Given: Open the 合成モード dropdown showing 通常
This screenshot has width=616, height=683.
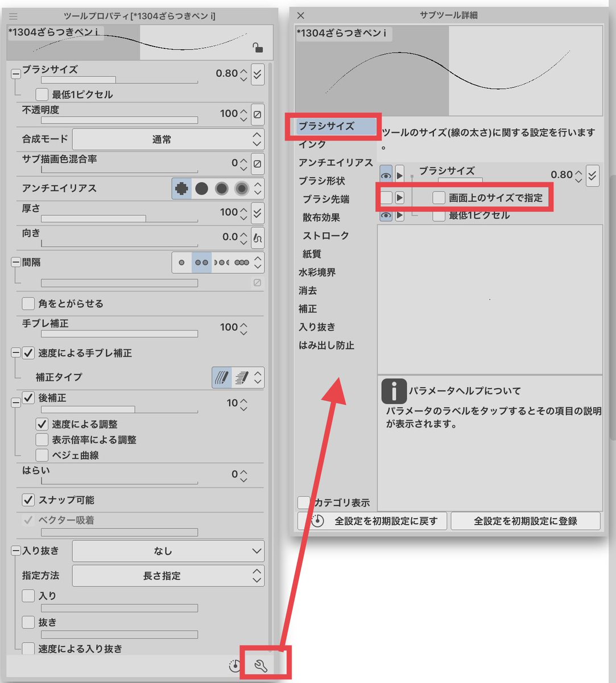Looking at the screenshot, I should pos(168,139).
